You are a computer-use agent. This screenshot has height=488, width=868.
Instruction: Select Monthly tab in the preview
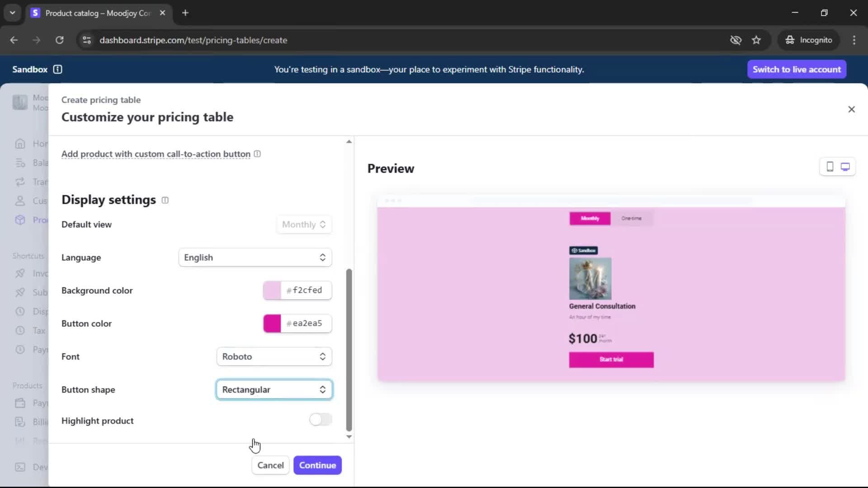click(590, 218)
